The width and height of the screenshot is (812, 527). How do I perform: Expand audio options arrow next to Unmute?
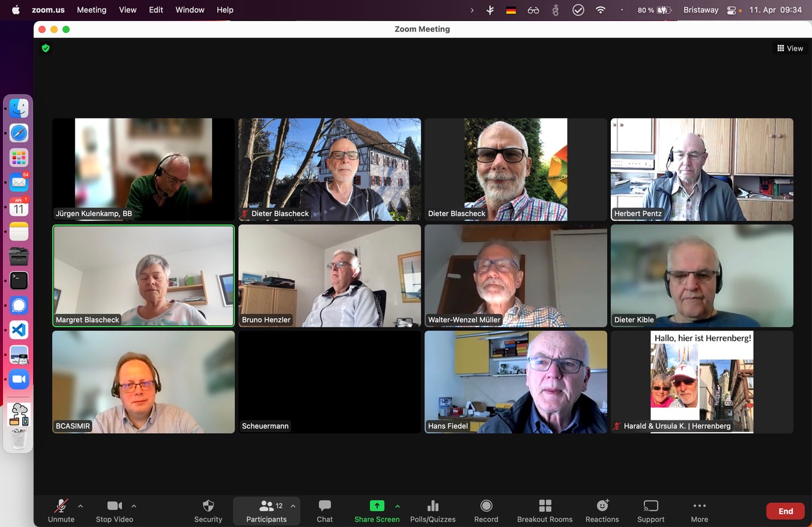tap(80, 506)
